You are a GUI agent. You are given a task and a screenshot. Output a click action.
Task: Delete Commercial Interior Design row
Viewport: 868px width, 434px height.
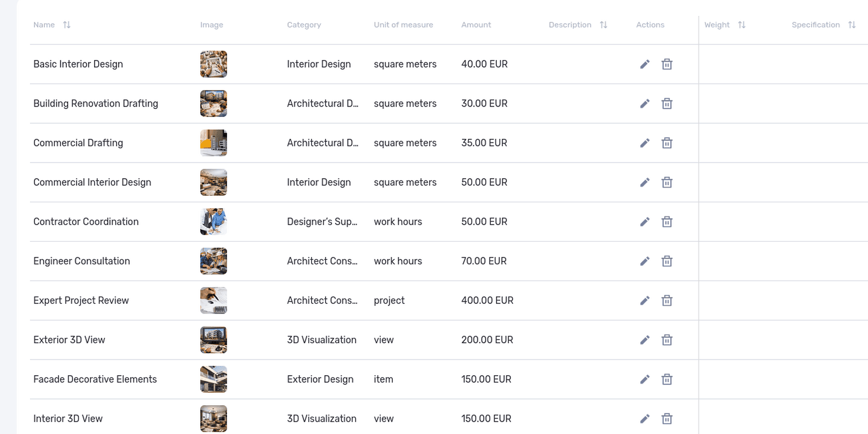(667, 182)
